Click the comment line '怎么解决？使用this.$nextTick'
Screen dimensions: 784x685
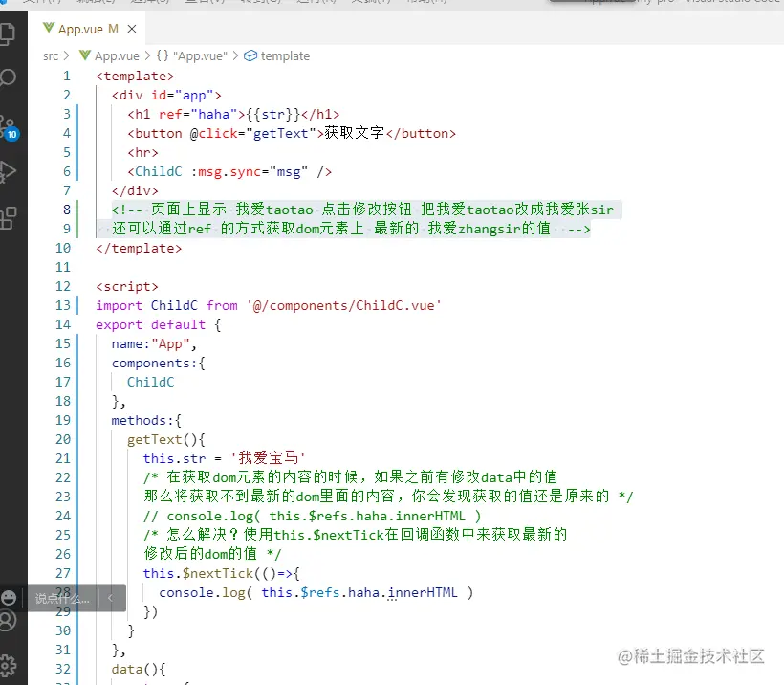click(356, 535)
